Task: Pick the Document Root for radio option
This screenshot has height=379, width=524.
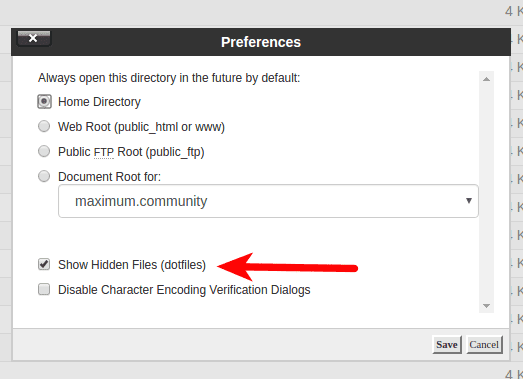Action: pyautogui.click(x=44, y=176)
